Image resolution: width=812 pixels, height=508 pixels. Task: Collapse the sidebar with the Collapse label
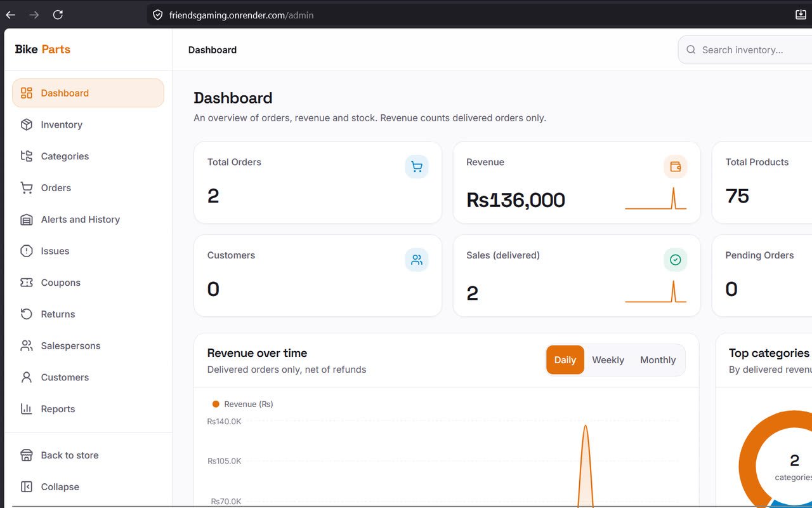(60, 487)
